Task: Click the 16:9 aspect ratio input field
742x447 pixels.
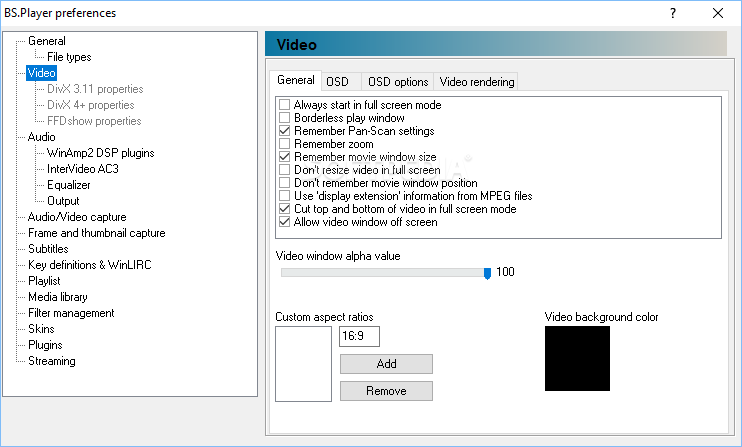Action: pos(359,336)
